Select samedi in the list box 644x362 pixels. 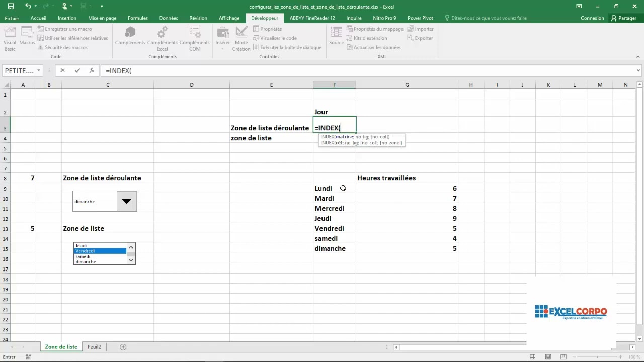(x=100, y=256)
